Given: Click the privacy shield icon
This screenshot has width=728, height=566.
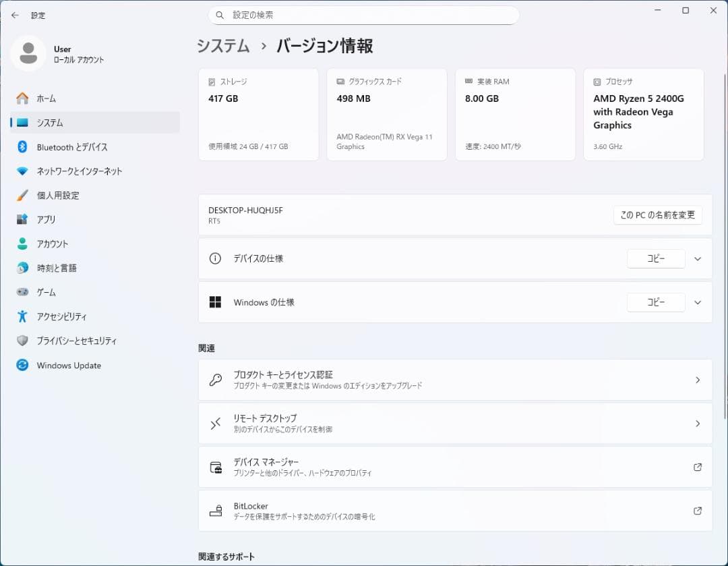Looking at the screenshot, I should [22, 341].
